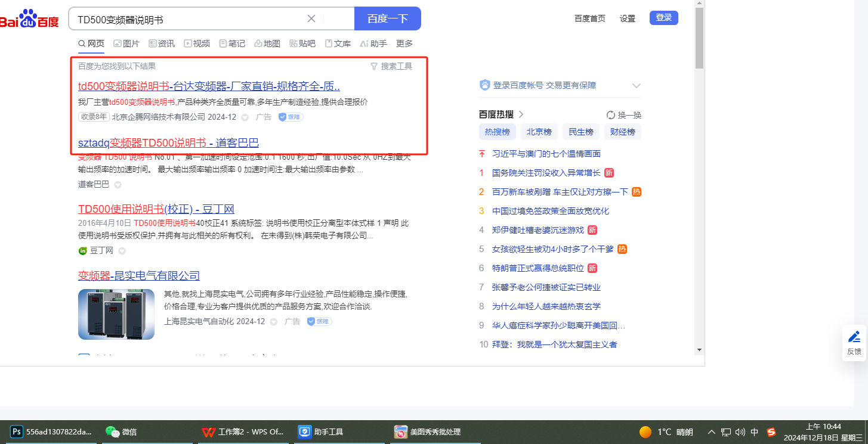Open hot topic 中国过境免签政策全面放宽优化
The height and width of the screenshot is (444, 868).
(x=551, y=211)
